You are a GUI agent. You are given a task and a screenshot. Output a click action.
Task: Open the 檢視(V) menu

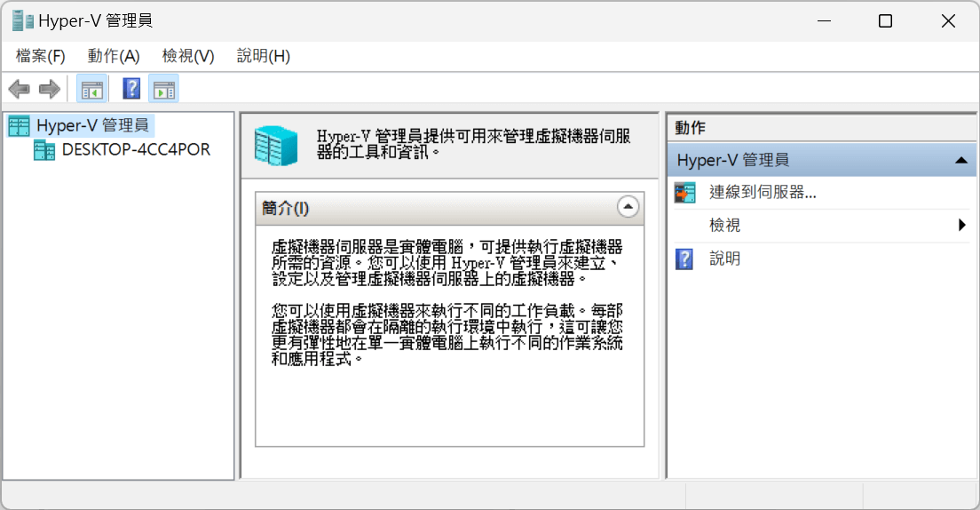coord(188,56)
